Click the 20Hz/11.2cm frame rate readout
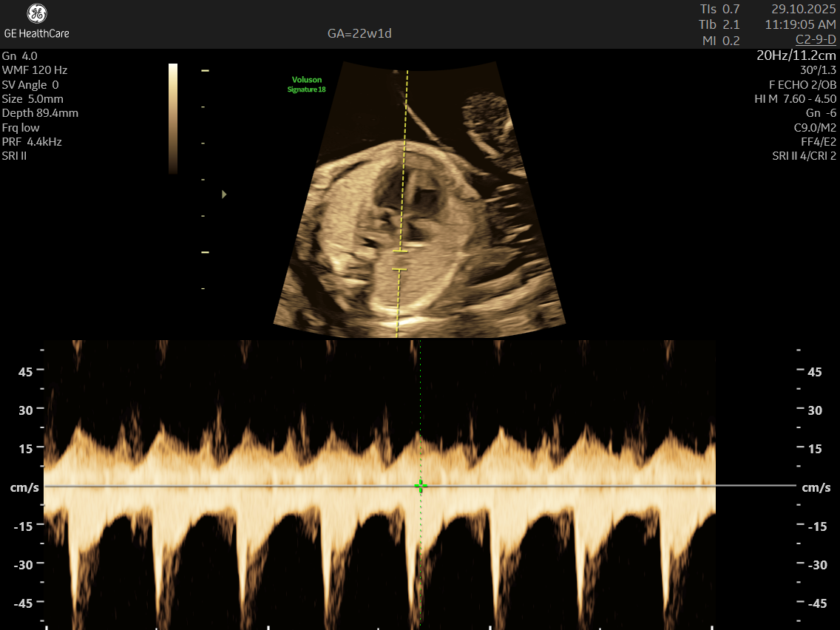The height and width of the screenshot is (630, 840). point(796,55)
